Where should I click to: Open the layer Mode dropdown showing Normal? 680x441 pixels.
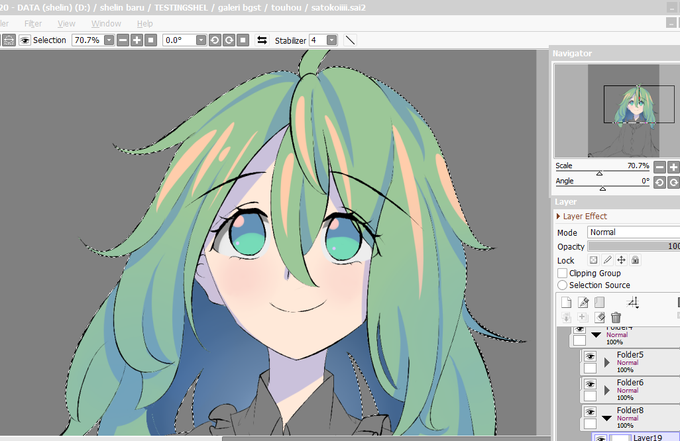click(x=634, y=232)
